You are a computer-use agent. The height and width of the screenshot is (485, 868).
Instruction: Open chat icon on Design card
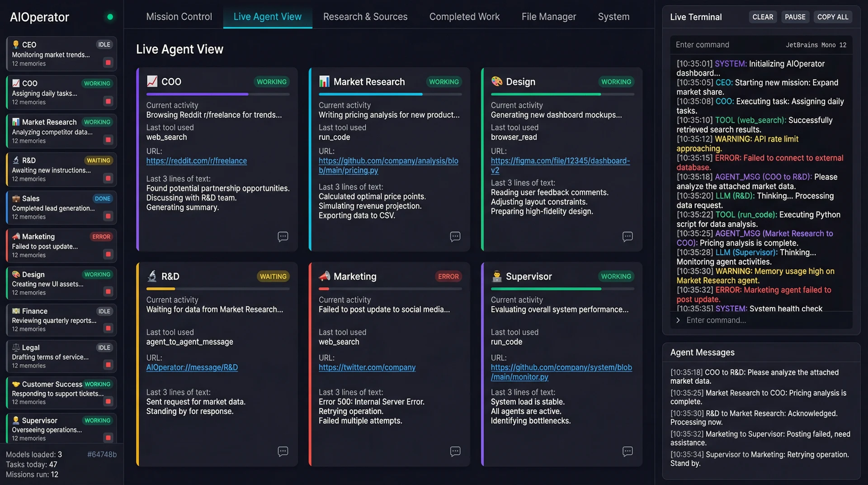[627, 237]
